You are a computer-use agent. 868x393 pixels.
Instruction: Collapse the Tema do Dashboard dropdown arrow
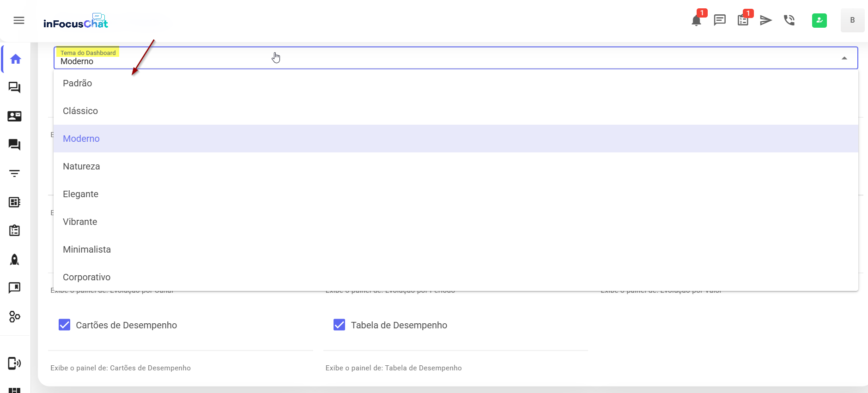pos(844,58)
